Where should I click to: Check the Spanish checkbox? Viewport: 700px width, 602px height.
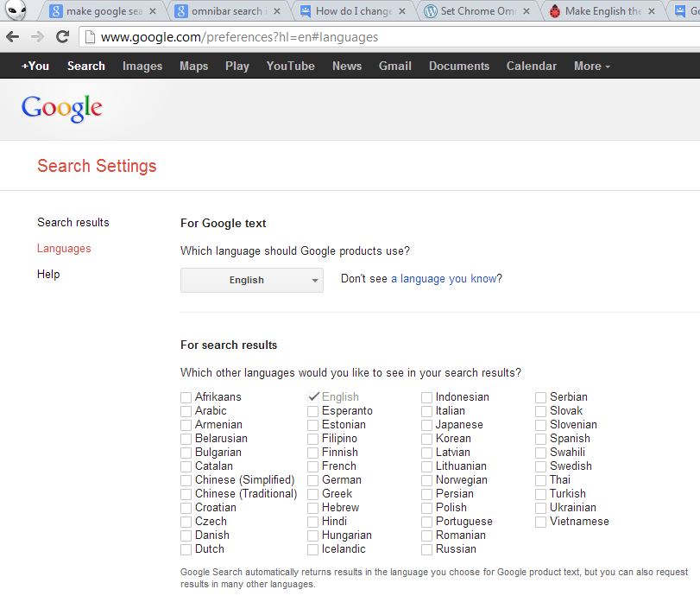coord(540,439)
